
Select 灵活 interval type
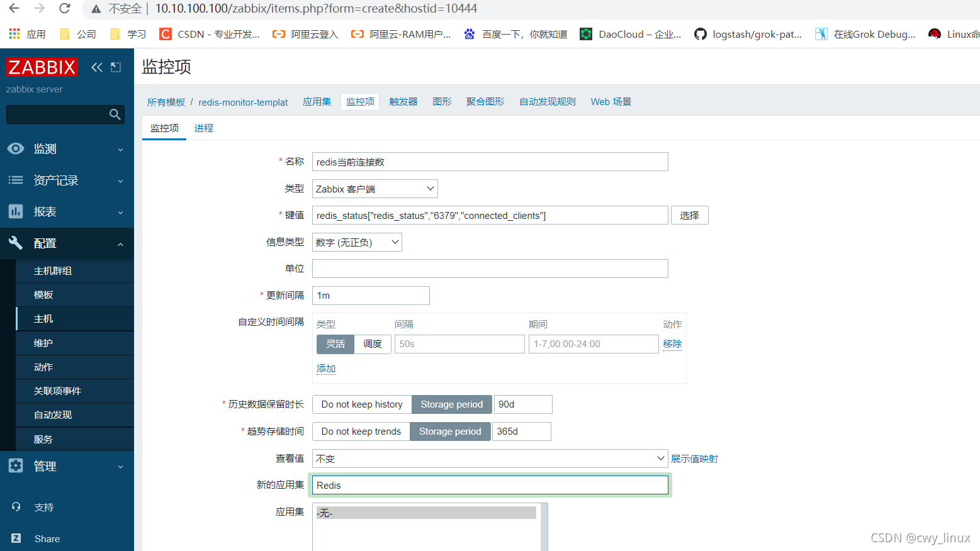point(335,344)
